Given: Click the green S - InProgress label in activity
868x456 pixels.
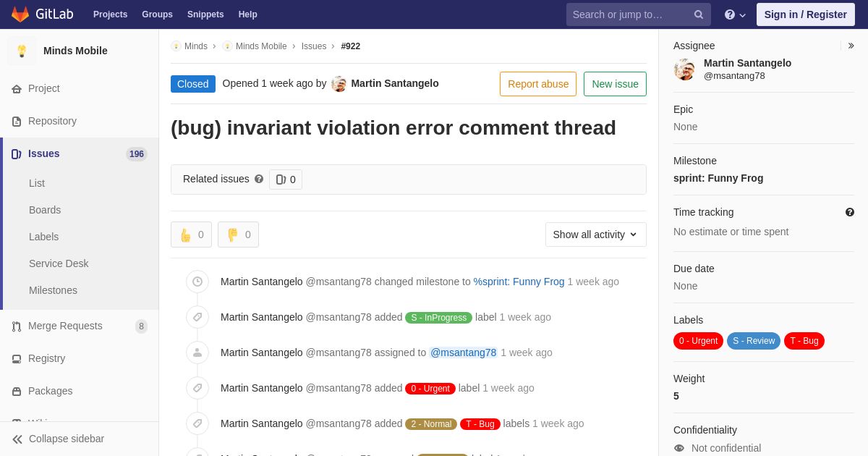Looking at the screenshot, I should [438, 318].
